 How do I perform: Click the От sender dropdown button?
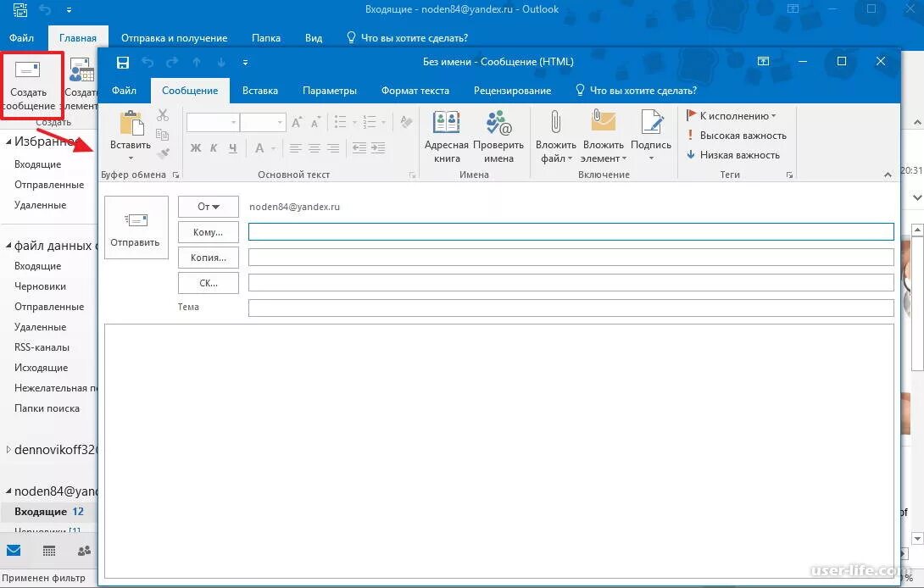tap(209, 207)
